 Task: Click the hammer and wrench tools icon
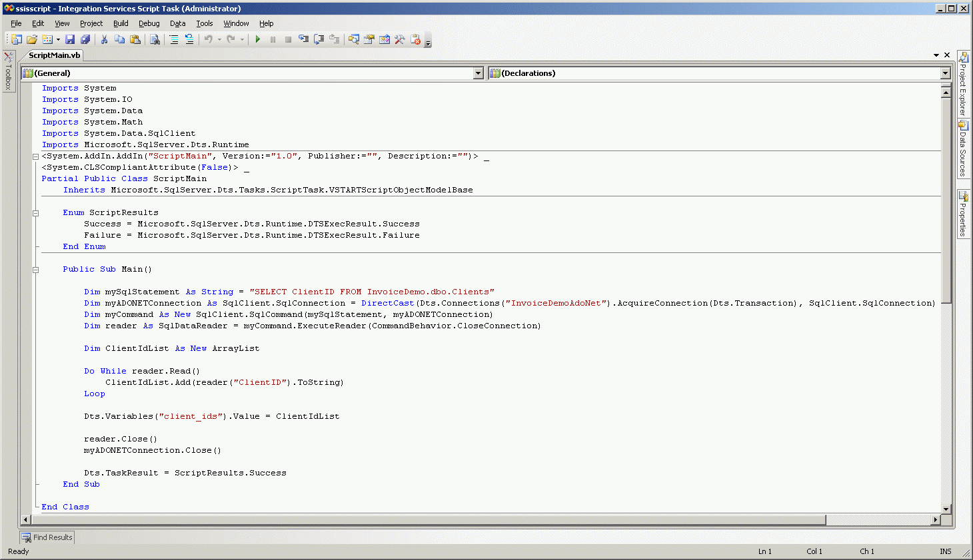[x=400, y=40]
